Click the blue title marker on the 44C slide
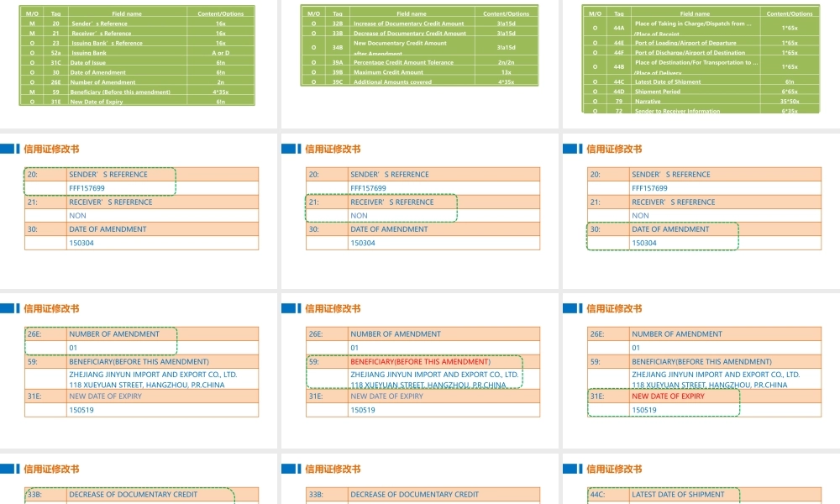The width and height of the screenshot is (840, 504). click(x=571, y=469)
